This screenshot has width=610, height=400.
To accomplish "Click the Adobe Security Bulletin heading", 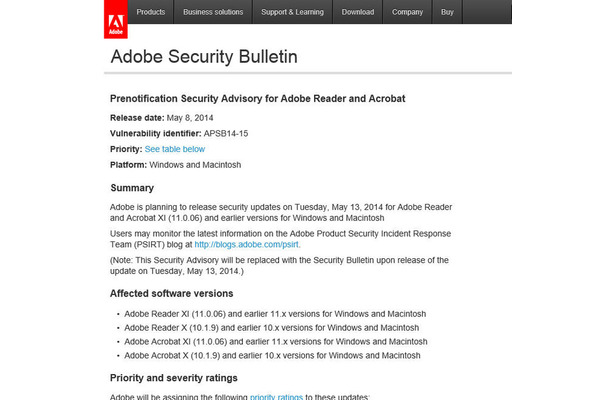I will coord(204,56).
